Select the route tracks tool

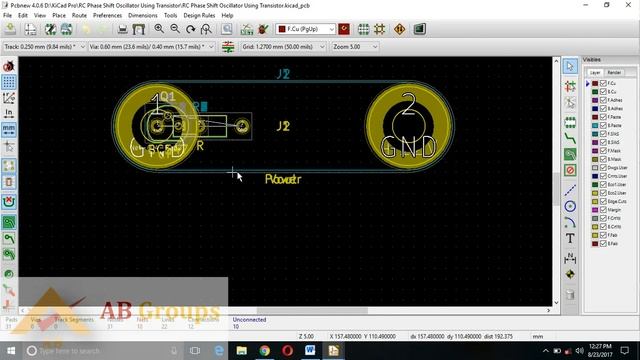click(x=570, y=139)
